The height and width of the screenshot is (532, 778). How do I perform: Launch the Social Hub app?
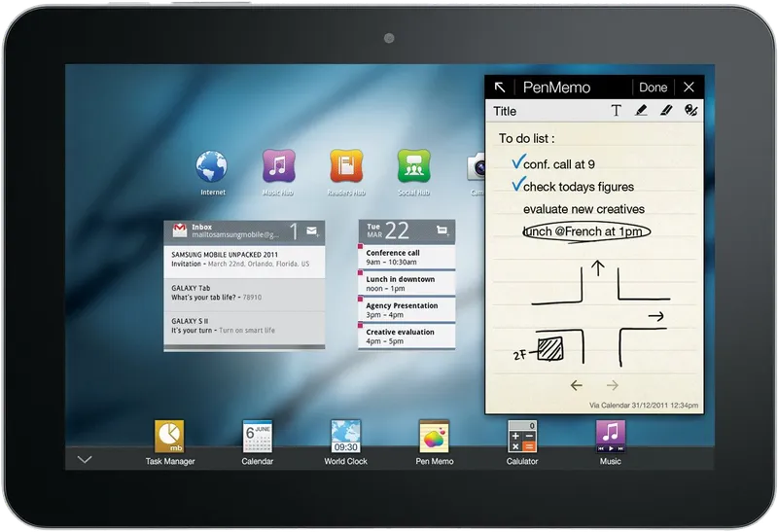pyautogui.click(x=414, y=166)
